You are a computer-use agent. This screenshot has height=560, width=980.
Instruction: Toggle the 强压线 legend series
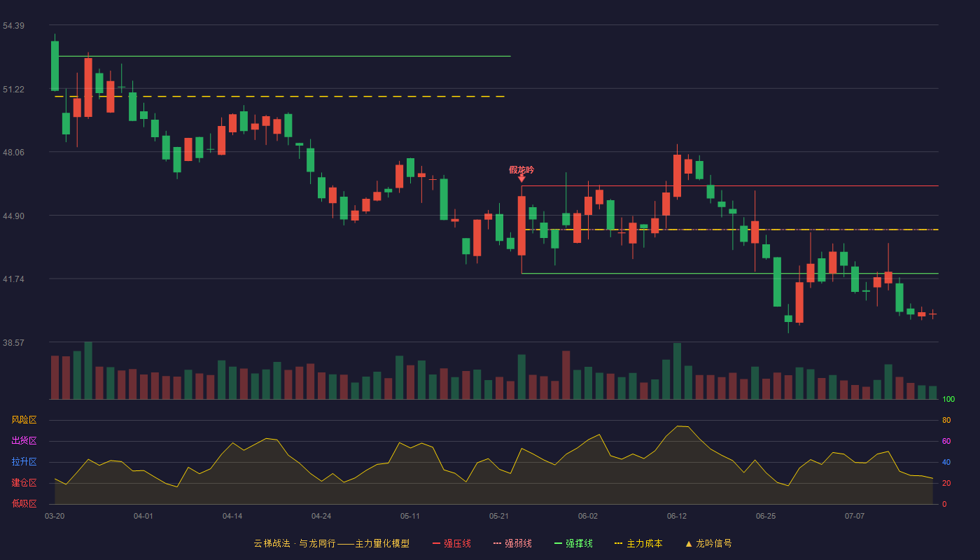[451, 543]
